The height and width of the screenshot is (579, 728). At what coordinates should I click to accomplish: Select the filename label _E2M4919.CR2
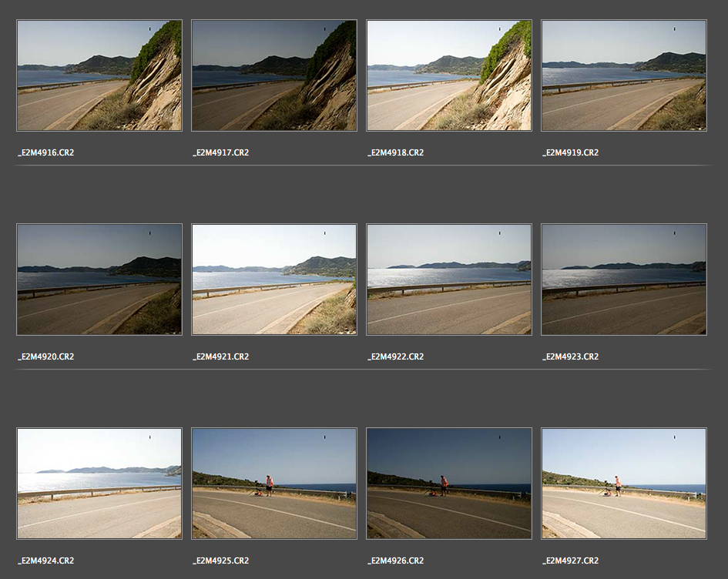pyautogui.click(x=570, y=152)
